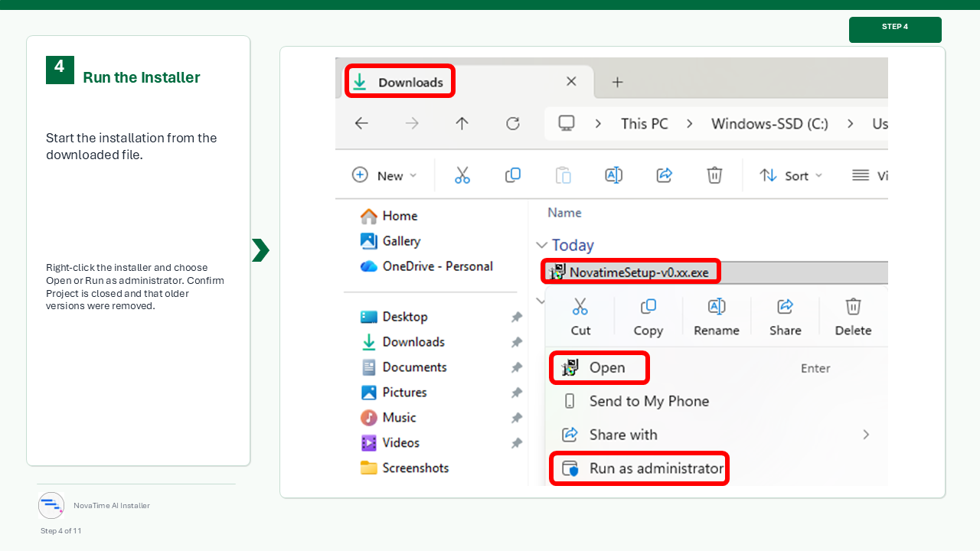Click the Cut scissors icon in the toolbar

coord(462,175)
